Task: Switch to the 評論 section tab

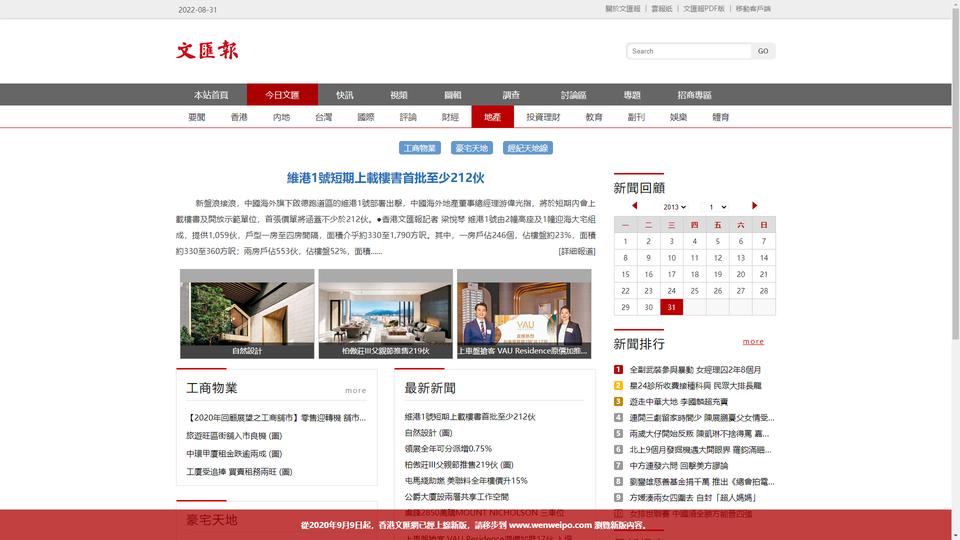Action: [x=408, y=117]
